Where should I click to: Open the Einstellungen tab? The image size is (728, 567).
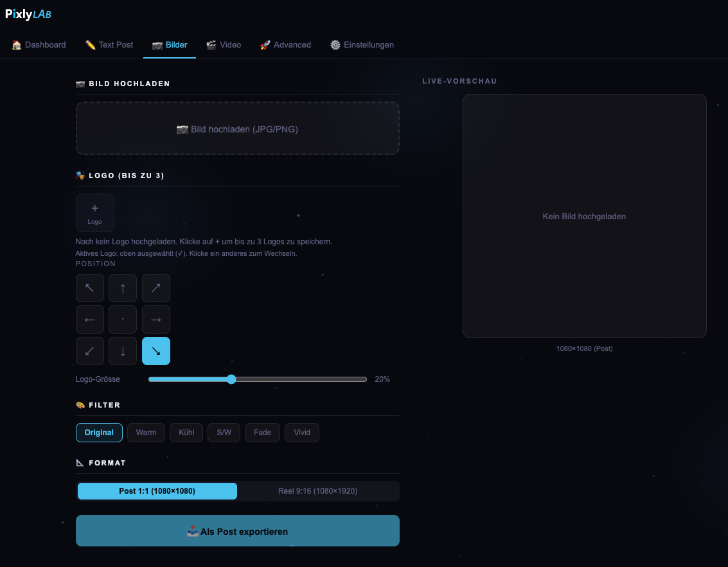(362, 45)
